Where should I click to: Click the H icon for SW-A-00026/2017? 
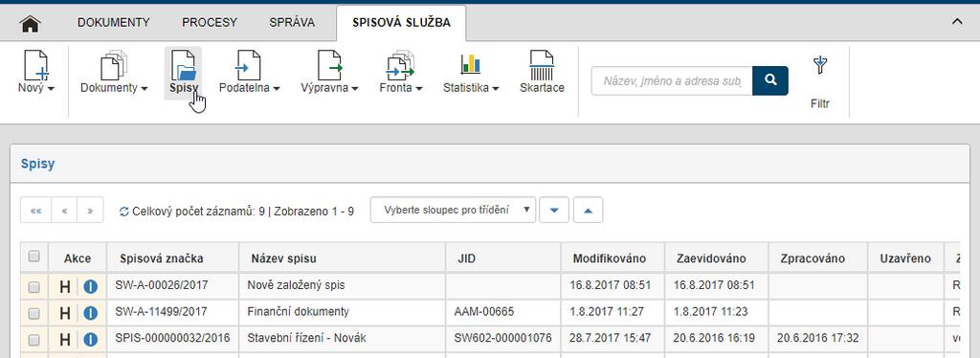(x=65, y=287)
